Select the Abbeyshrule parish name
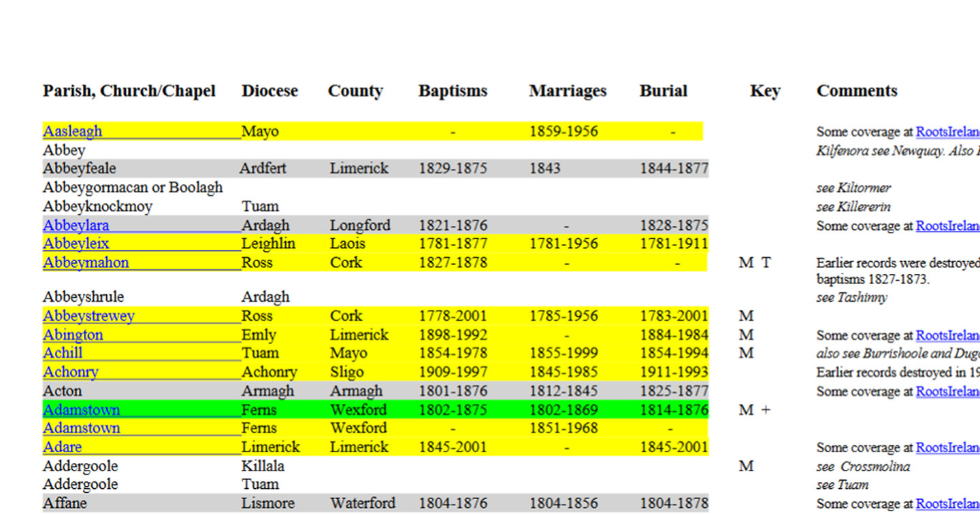 [83, 296]
